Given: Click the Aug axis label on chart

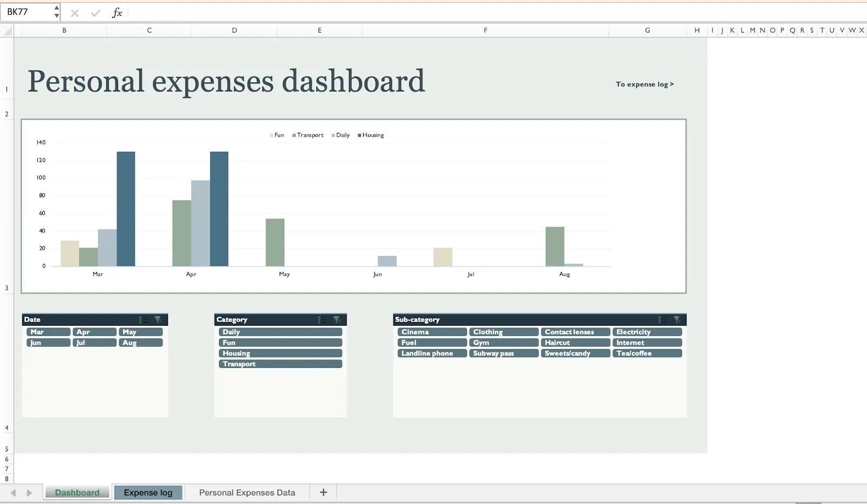Looking at the screenshot, I should coord(565,274).
